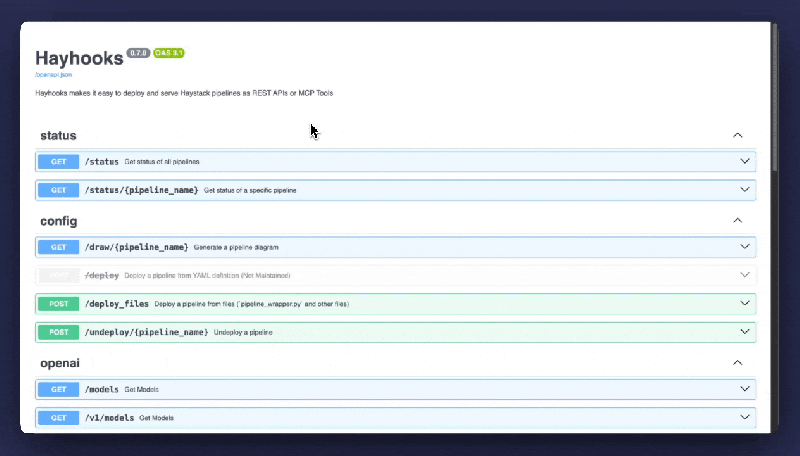800x456 pixels.
Task: Expand the /undeploy/{pipeline_name} endpoint arrow
Action: pyautogui.click(x=744, y=332)
